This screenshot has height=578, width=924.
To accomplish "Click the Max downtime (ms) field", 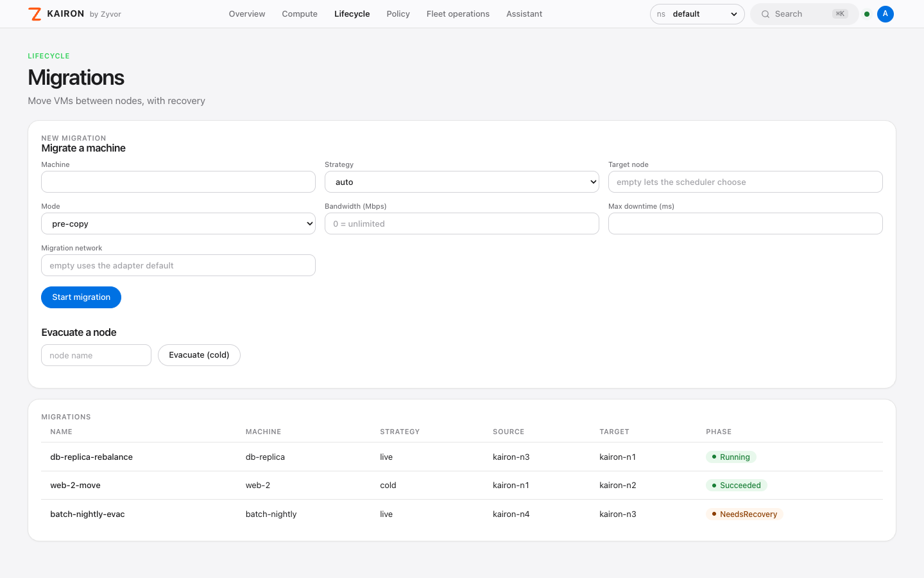I will click(746, 223).
